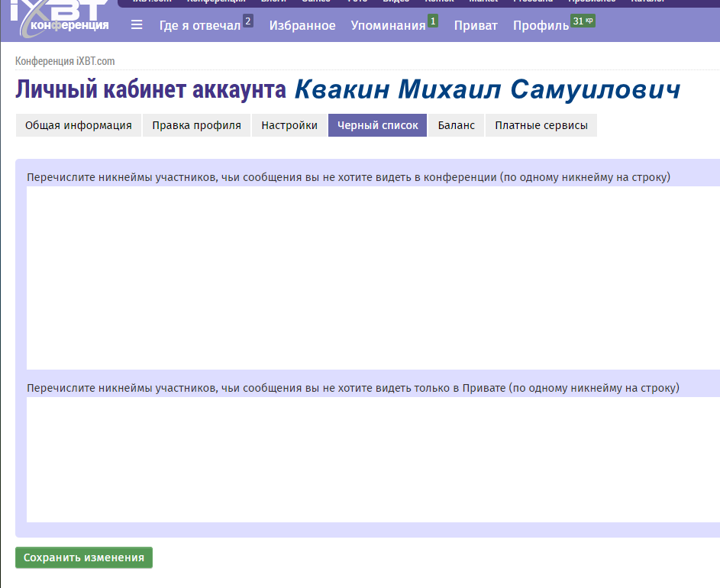This screenshot has height=588, width=720.
Task: Click the active Черный список tab
Action: [377, 126]
